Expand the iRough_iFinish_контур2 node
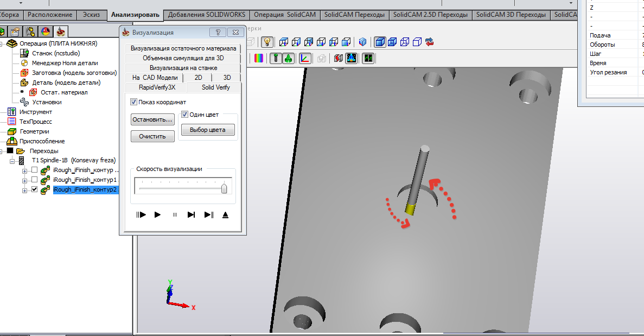 coord(24,190)
